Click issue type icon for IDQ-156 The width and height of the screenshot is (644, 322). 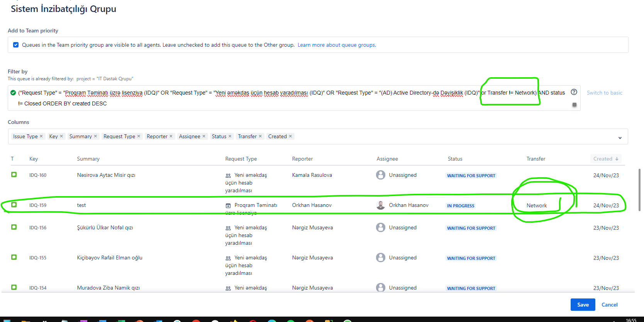tap(14, 227)
